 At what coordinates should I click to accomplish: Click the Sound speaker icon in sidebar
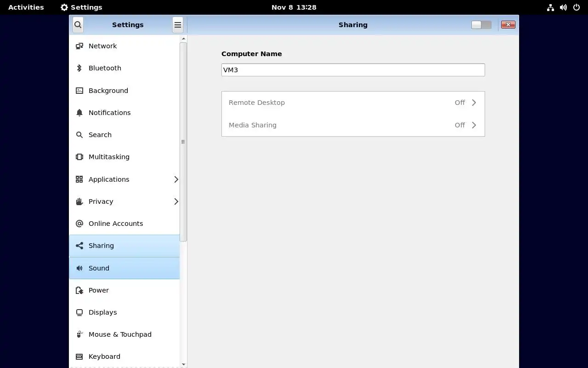(79, 268)
